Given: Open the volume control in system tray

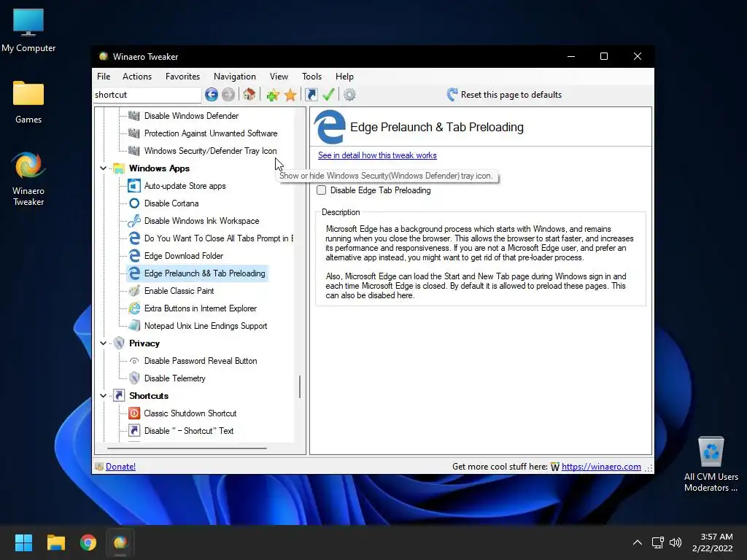Looking at the screenshot, I should [675, 542].
